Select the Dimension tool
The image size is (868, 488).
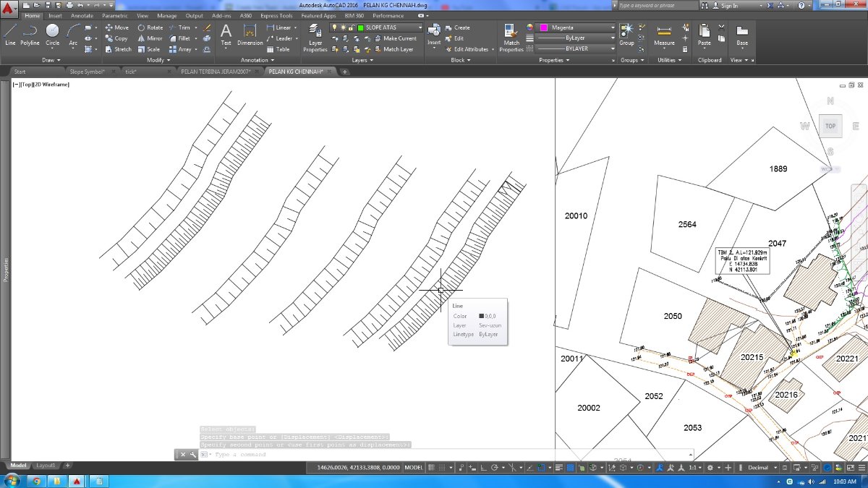[250, 34]
